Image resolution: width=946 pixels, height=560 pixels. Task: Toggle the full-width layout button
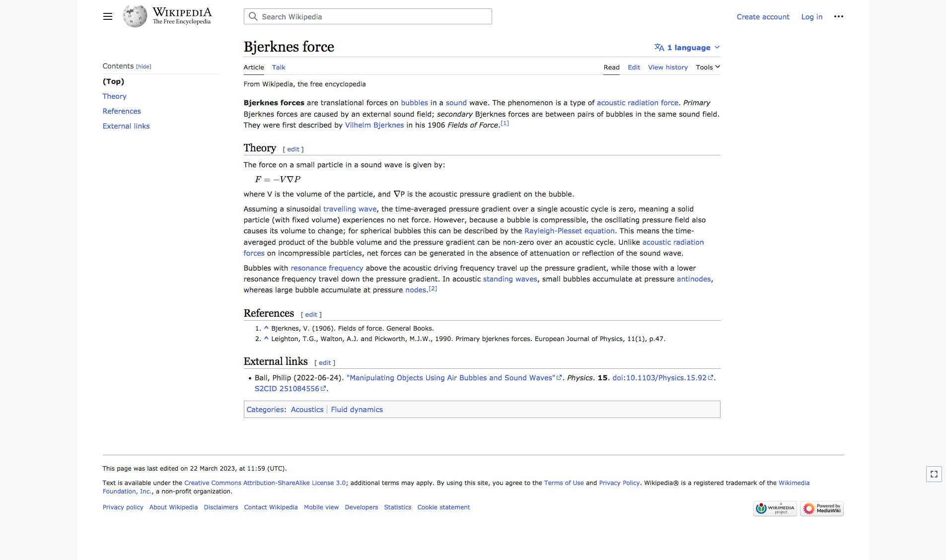(x=934, y=474)
